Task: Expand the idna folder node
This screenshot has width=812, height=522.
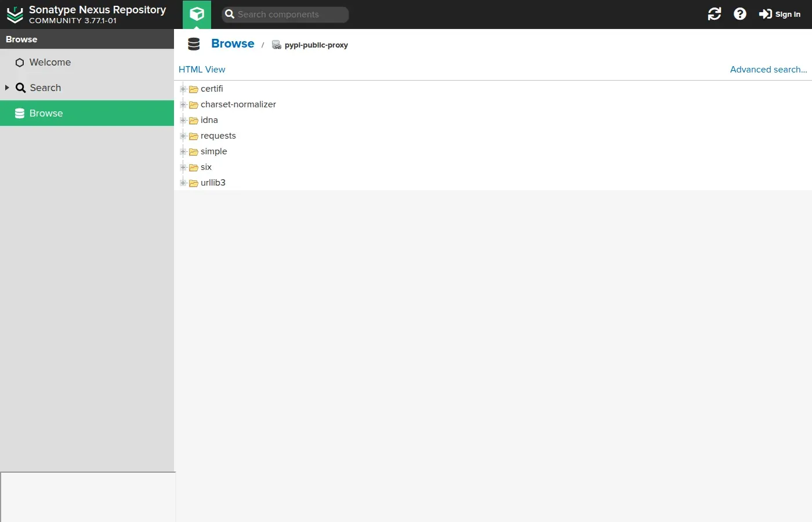Action: click(183, 120)
